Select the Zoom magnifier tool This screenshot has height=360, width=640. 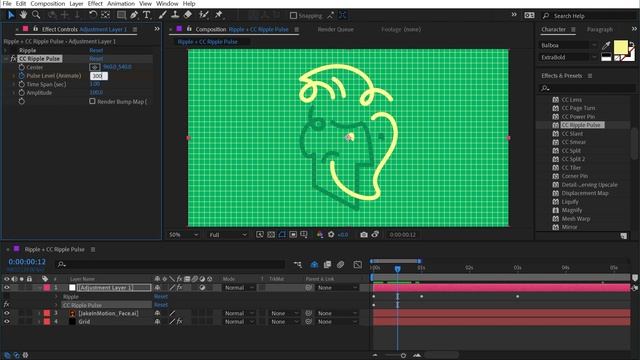tap(36, 15)
